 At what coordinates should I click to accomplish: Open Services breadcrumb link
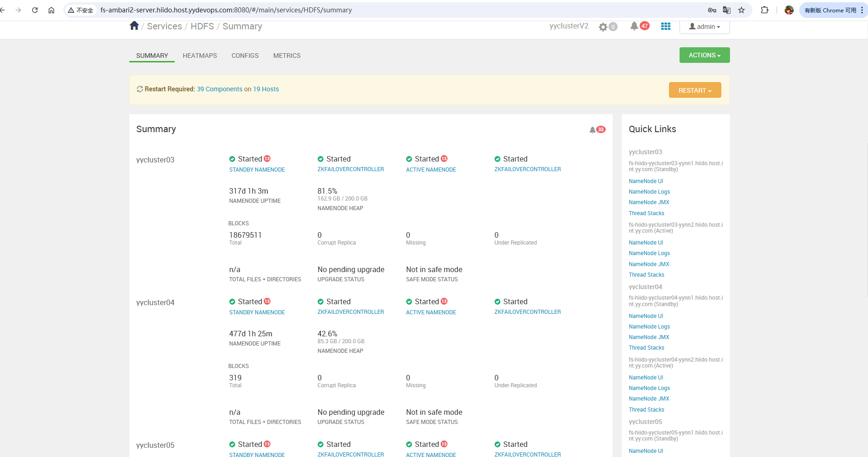(x=164, y=26)
